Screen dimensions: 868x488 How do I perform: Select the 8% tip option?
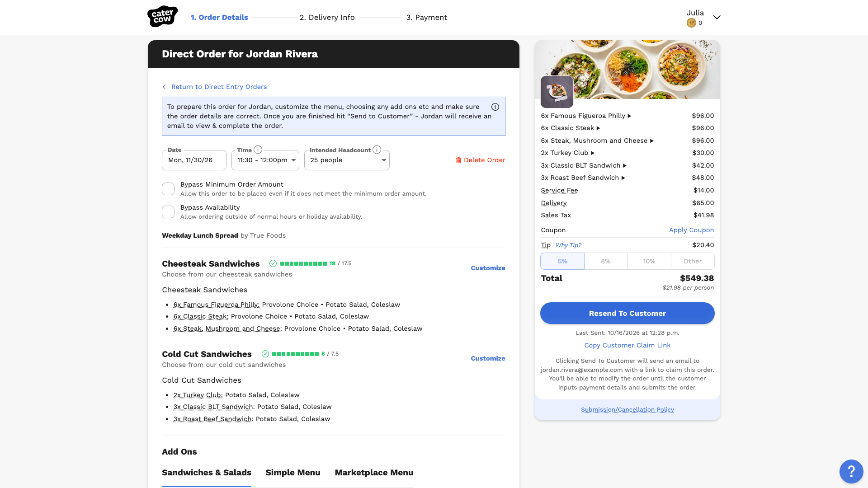click(x=606, y=261)
